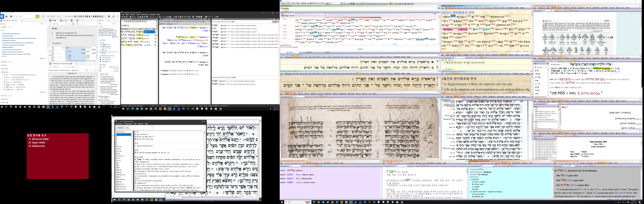Viewport: 644px width, 204px height.
Task: Open the Geneva Bible: Notes link
Action: coord(7,36)
